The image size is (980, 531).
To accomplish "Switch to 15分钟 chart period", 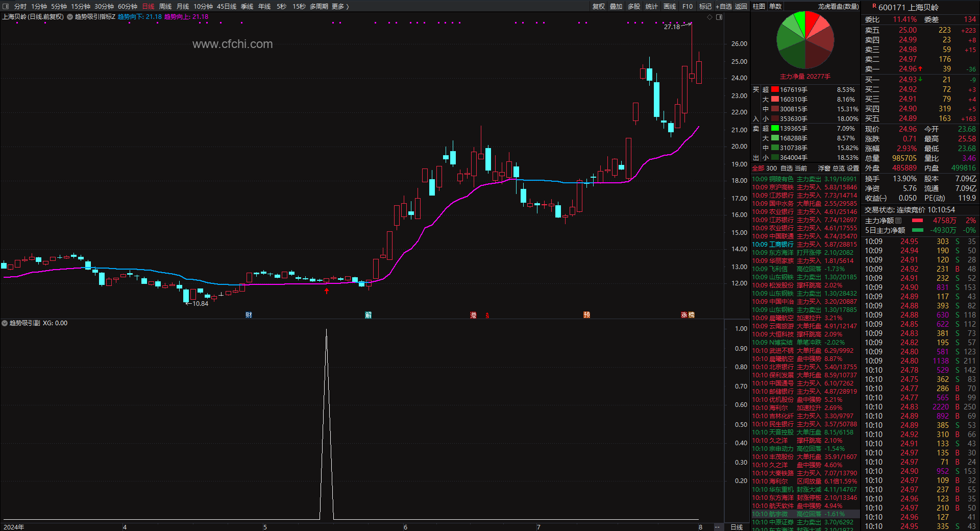I will coord(81,7).
